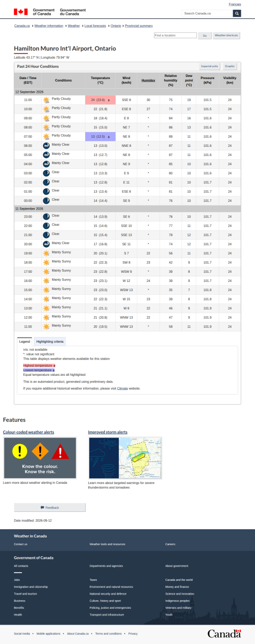
Task: Open Indigenous peoples link
Action: (x=178, y=601)
